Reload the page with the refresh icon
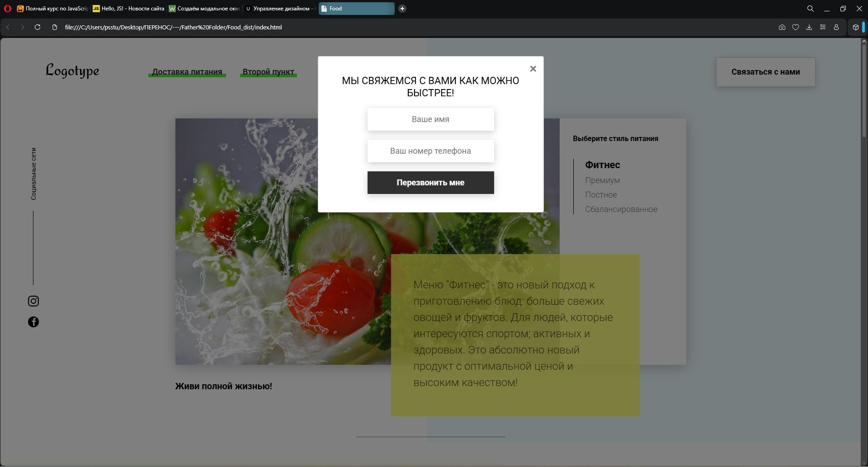The image size is (868, 467). coord(38,27)
